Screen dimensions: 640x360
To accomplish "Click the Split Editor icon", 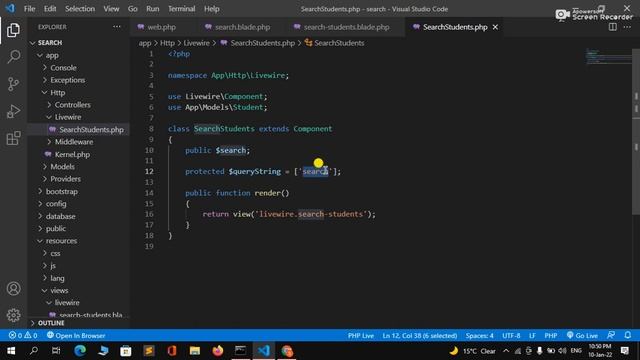I will click(613, 27).
